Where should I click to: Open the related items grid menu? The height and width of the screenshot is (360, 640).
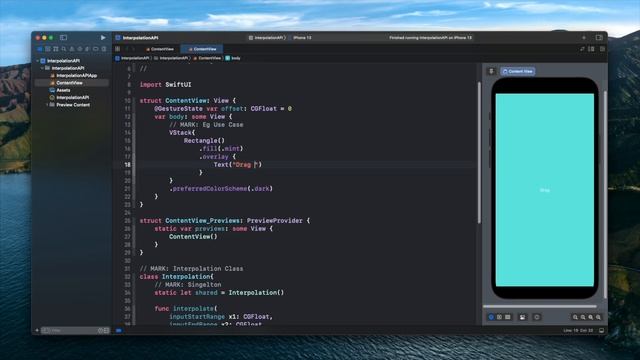pyautogui.click(x=118, y=49)
